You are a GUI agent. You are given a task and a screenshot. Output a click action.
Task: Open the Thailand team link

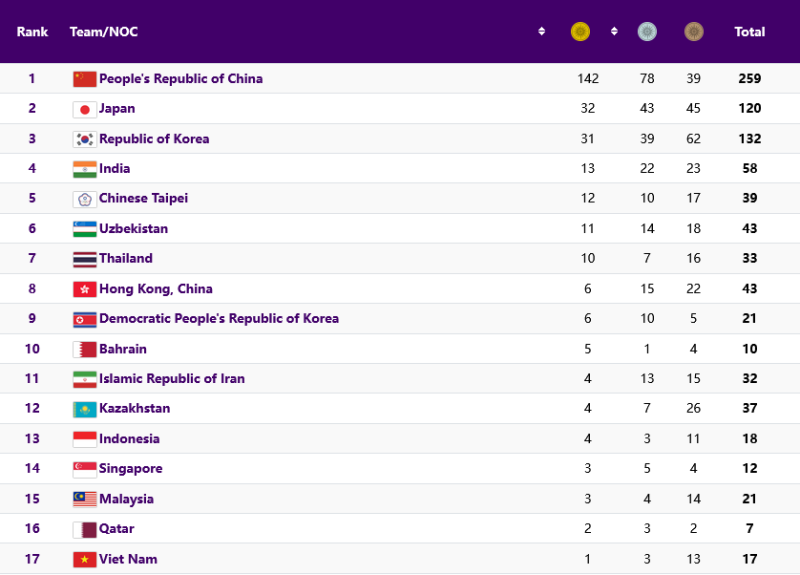(x=126, y=258)
